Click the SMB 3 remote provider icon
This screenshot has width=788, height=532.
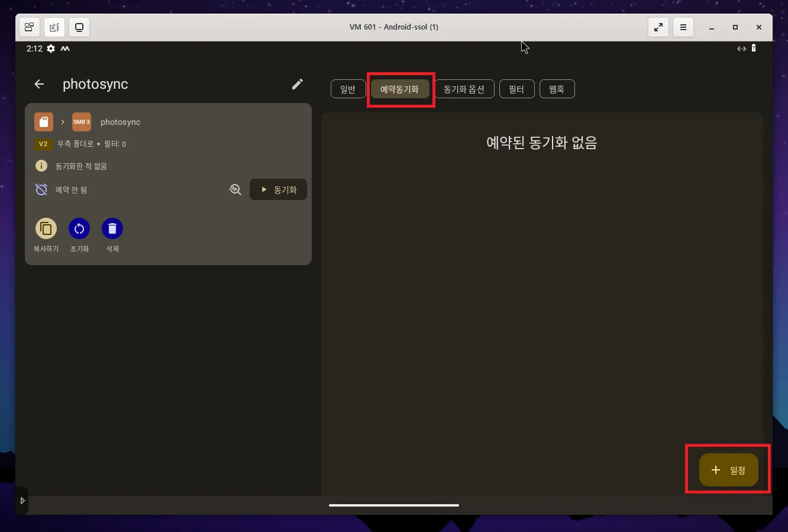[81, 121]
